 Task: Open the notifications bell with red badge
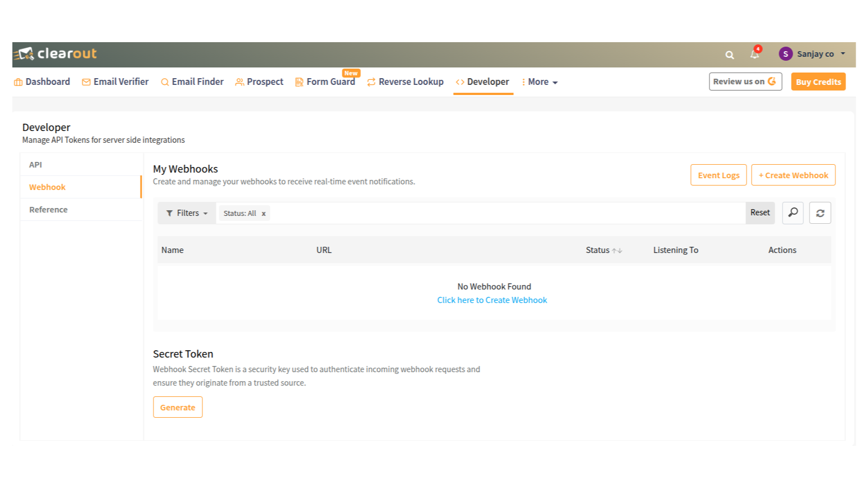click(754, 55)
